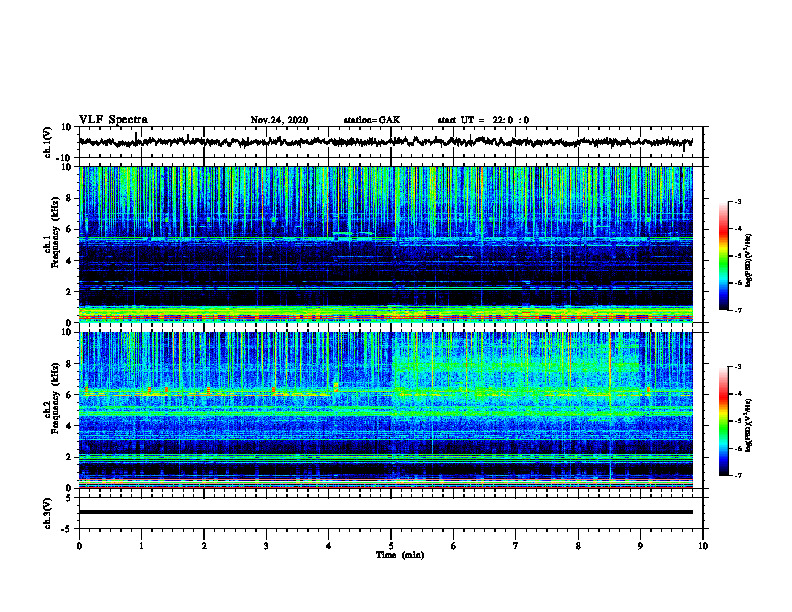This screenshot has height=612, width=792.
Task: Click time axis tick label "10"
Action: 703,546
